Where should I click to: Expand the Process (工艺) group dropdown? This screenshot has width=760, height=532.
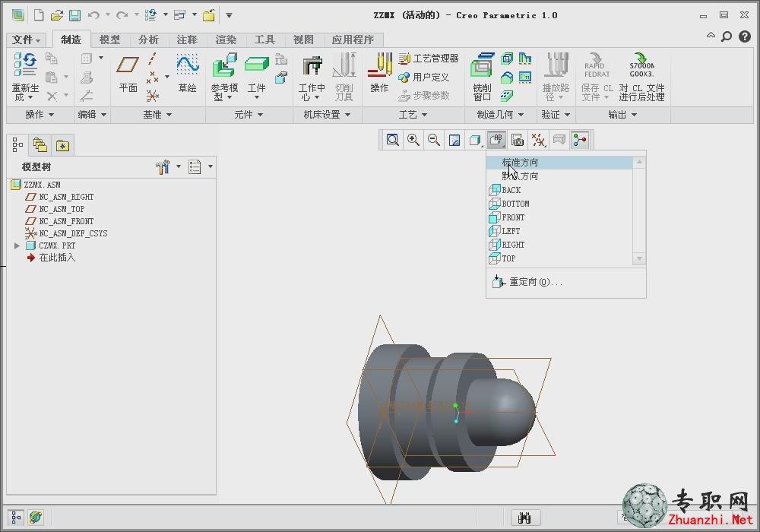pos(413,115)
